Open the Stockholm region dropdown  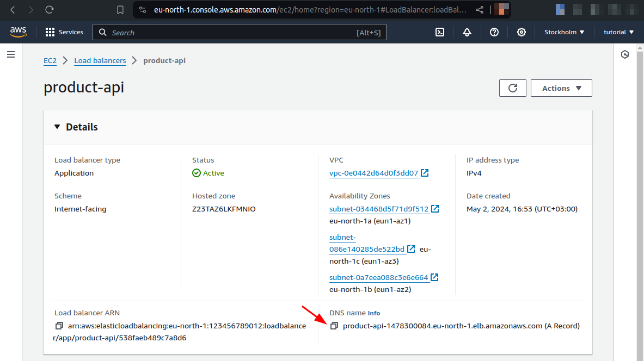coord(564,32)
